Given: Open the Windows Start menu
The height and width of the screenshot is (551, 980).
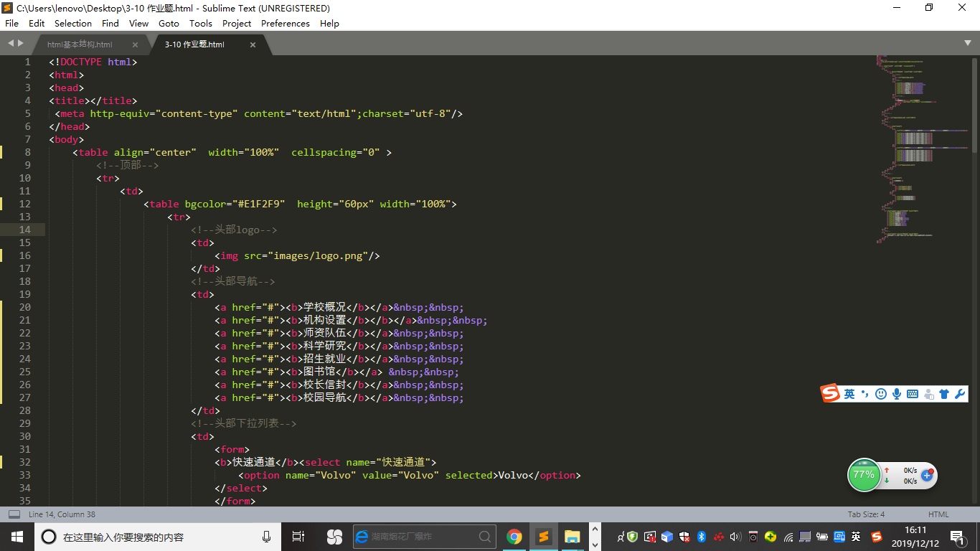Looking at the screenshot, I should point(17,537).
